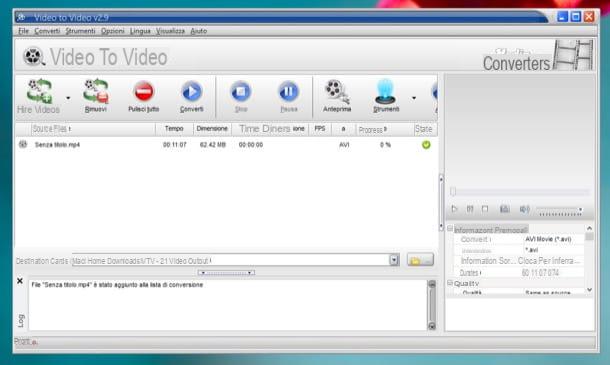Click the log panel scroll up arrow
Image resolution: width=610 pixels, height=365 pixels.
tap(432, 284)
